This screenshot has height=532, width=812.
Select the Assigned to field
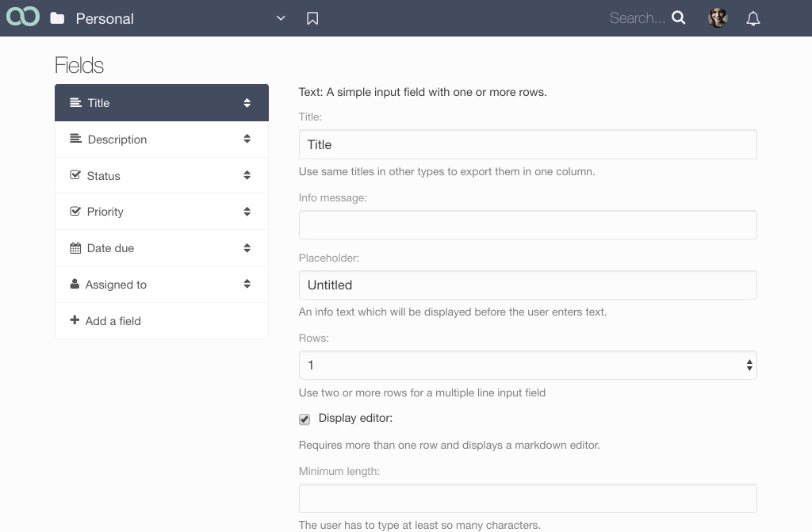tap(162, 285)
